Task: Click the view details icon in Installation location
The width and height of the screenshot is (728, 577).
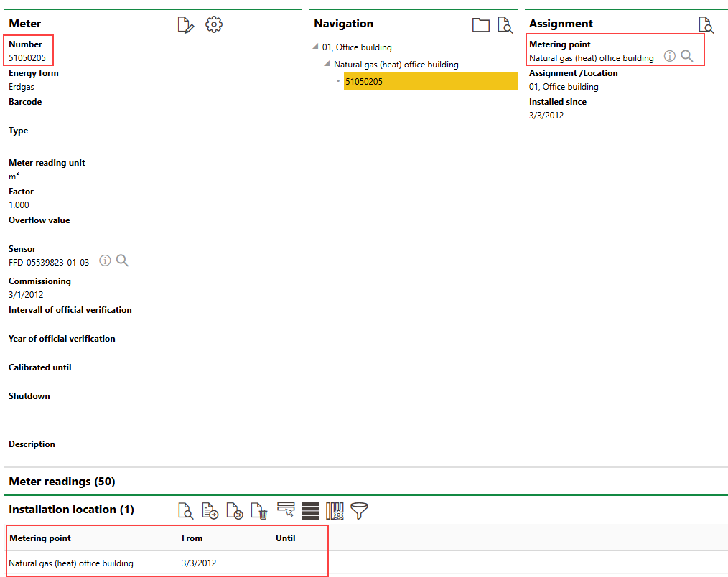Action: click(x=186, y=510)
